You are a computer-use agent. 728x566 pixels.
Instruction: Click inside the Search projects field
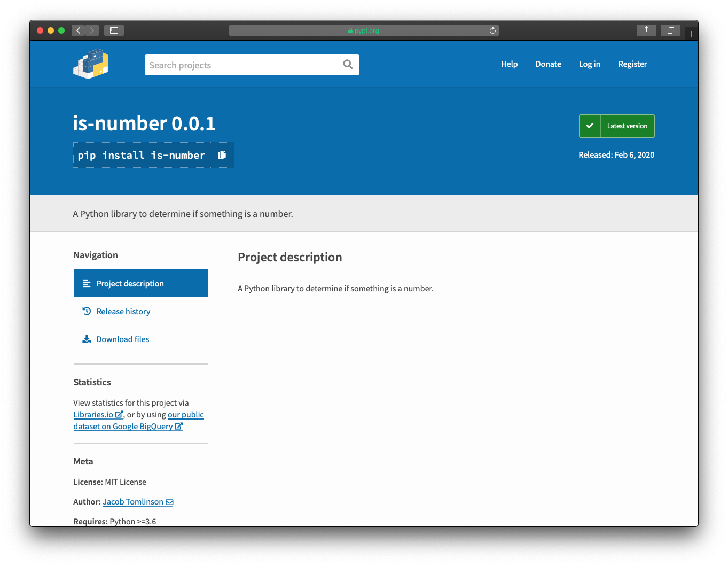point(240,64)
